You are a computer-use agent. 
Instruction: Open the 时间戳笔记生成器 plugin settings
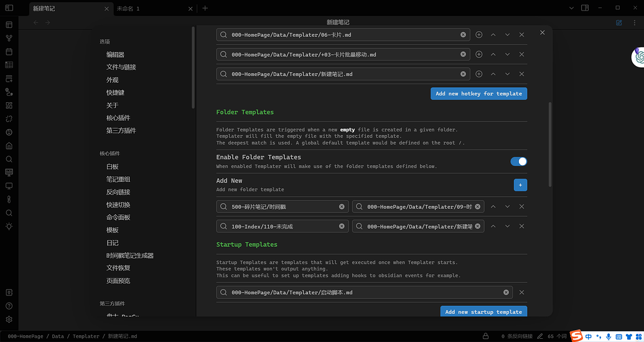[130, 255]
